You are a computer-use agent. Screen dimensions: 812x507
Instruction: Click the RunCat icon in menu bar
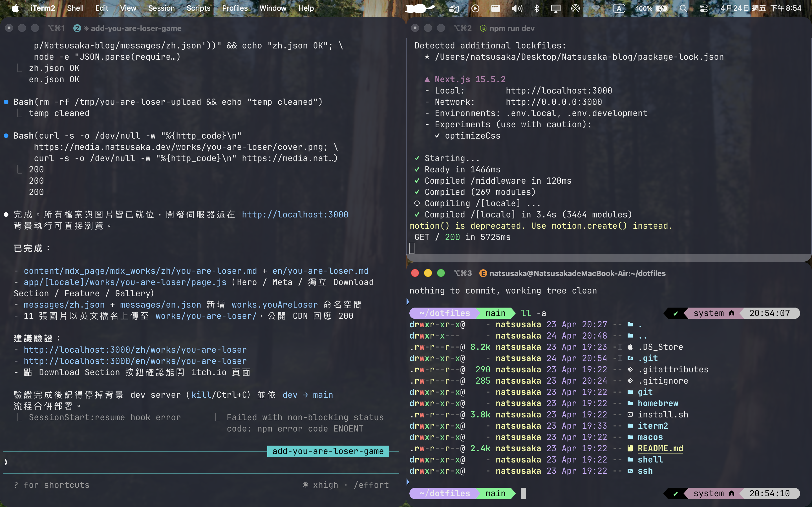420,8
